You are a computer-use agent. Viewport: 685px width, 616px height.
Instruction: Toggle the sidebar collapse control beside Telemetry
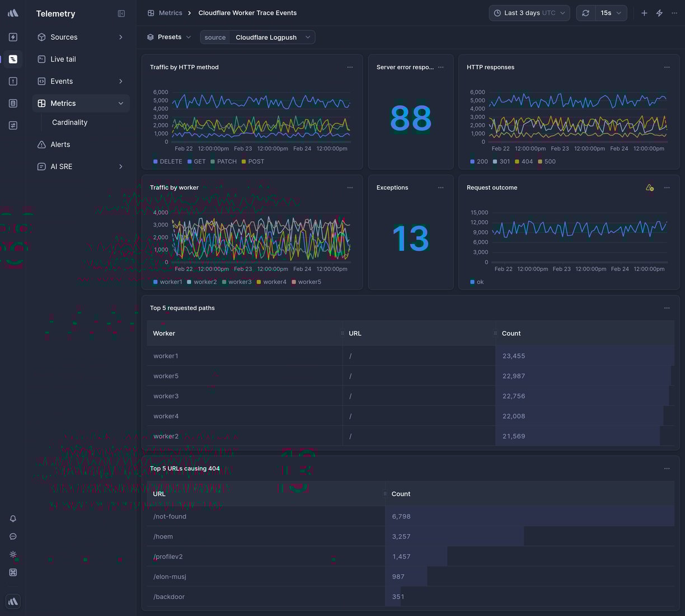121,13
